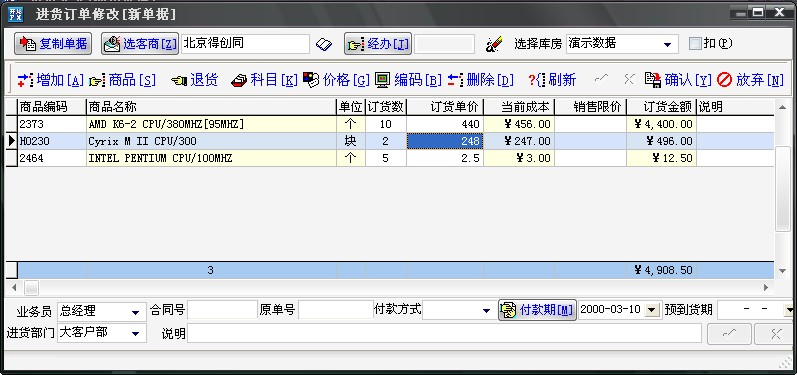Open the 进货部门 department dropdown
This screenshot has width=797, height=375.
tap(135, 333)
